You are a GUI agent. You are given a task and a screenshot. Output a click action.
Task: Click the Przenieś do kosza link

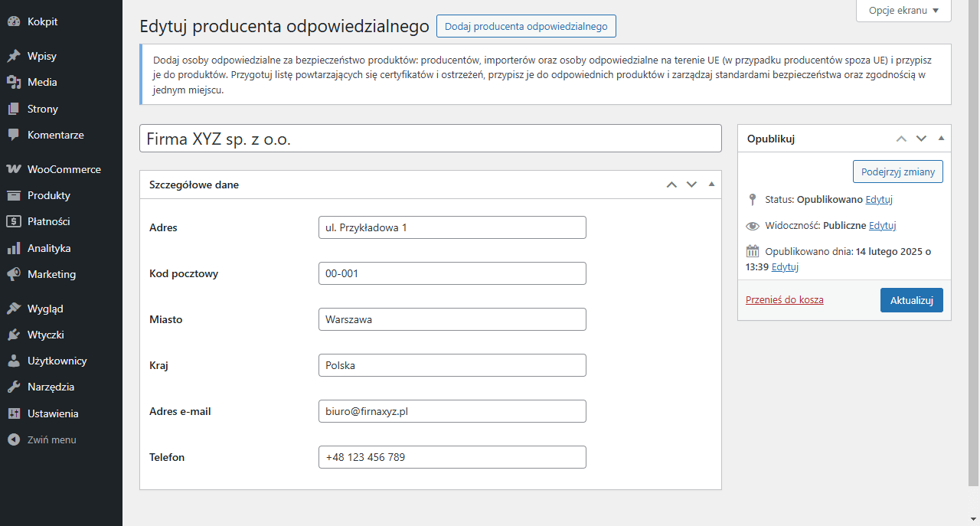(785, 300)
